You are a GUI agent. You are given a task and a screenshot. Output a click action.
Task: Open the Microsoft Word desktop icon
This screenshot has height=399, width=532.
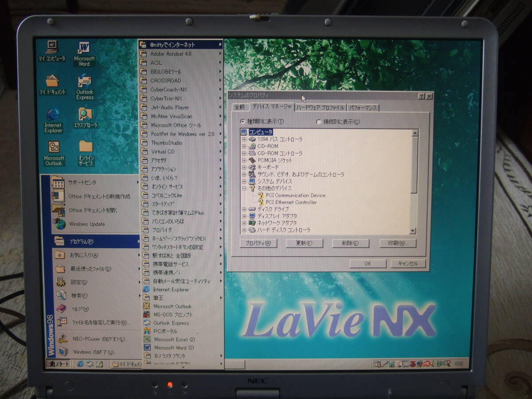84,49
